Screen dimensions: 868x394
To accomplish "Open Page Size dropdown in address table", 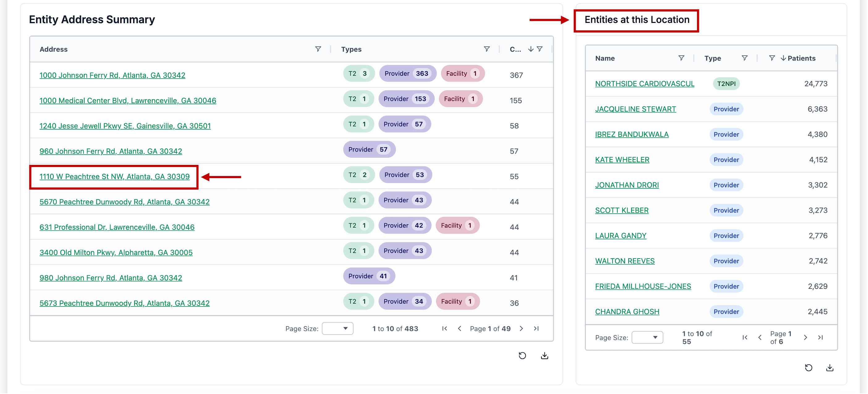I will 337,328.
